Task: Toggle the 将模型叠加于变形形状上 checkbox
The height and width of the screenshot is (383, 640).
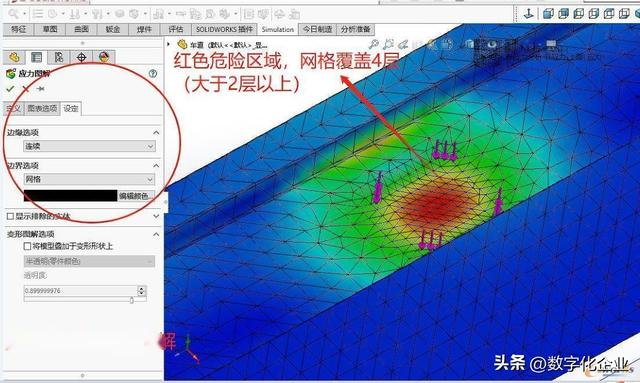Action: [27, 246]
